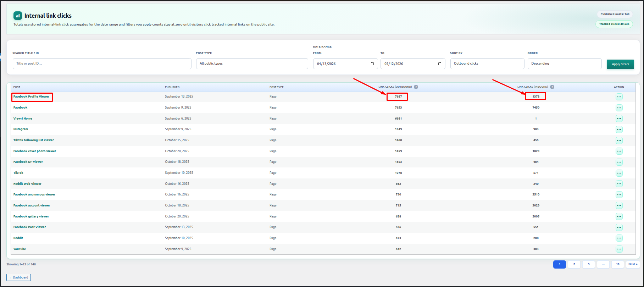This screenshot has width=644, height=287.
Task: Click the Link Clicks (Outbound) column header
Action: click(x=395, y=87)
